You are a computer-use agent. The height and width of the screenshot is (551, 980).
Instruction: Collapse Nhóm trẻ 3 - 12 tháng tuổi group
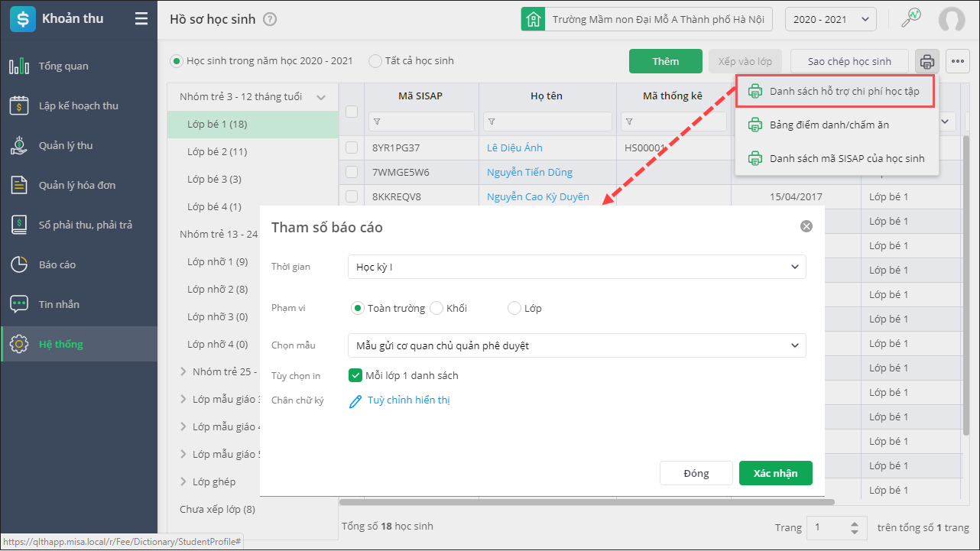(321, 97)
